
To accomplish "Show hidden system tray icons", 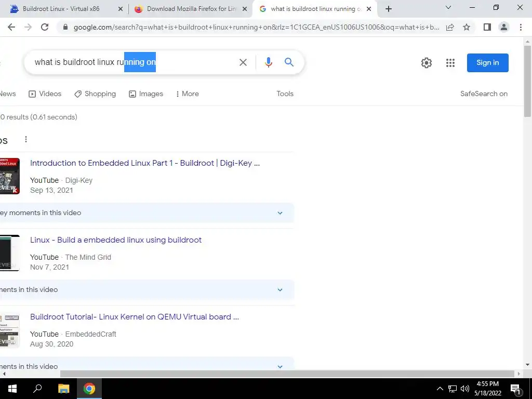I will pyautogui.click(x=440, y=389).
